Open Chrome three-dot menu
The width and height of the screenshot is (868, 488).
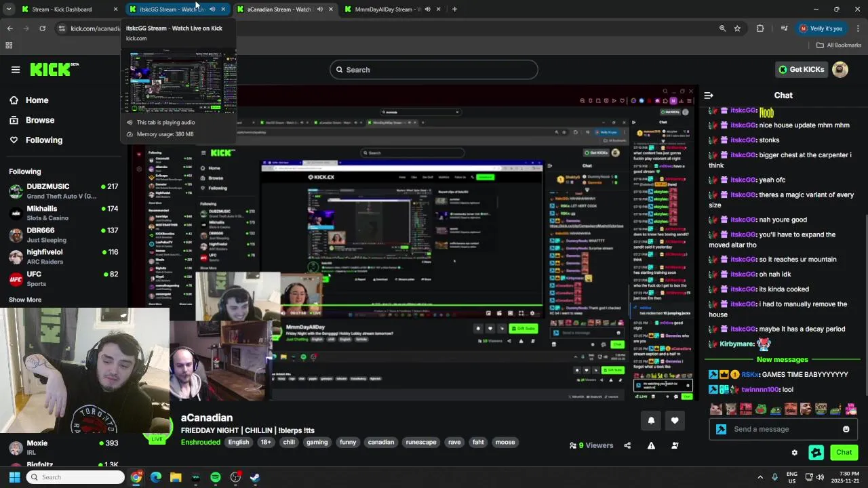coord(858,28)
